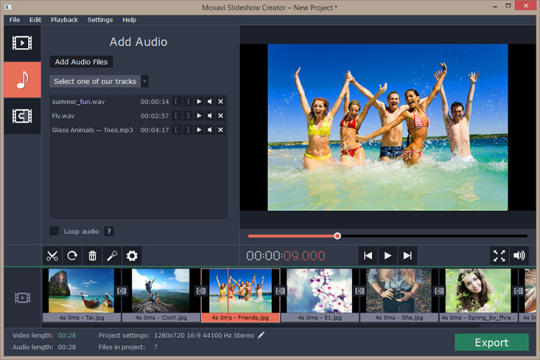The image size is (540, 360).
Task: Open the magic wand enhance tool
Action: [112, 256]
